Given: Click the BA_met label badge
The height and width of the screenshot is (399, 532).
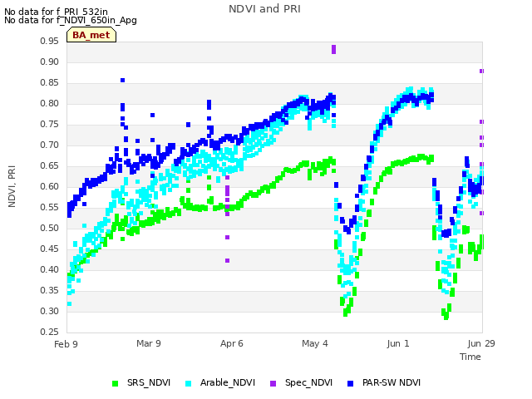Looking at the screenshot, I should 91,35.
